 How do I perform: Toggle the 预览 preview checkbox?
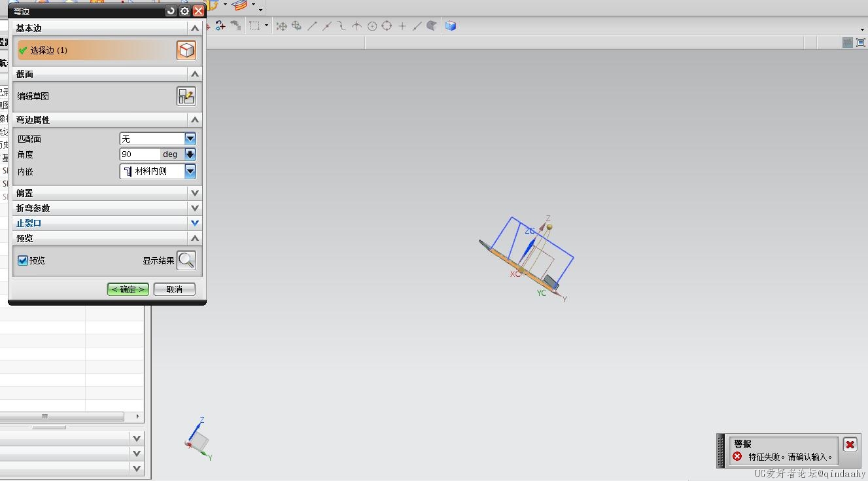point(23,260)
